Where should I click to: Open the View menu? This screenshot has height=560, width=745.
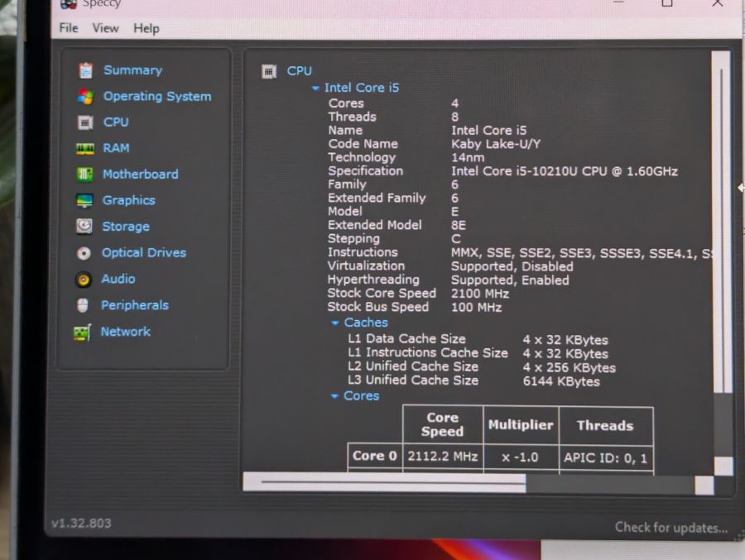pos(105,28)
